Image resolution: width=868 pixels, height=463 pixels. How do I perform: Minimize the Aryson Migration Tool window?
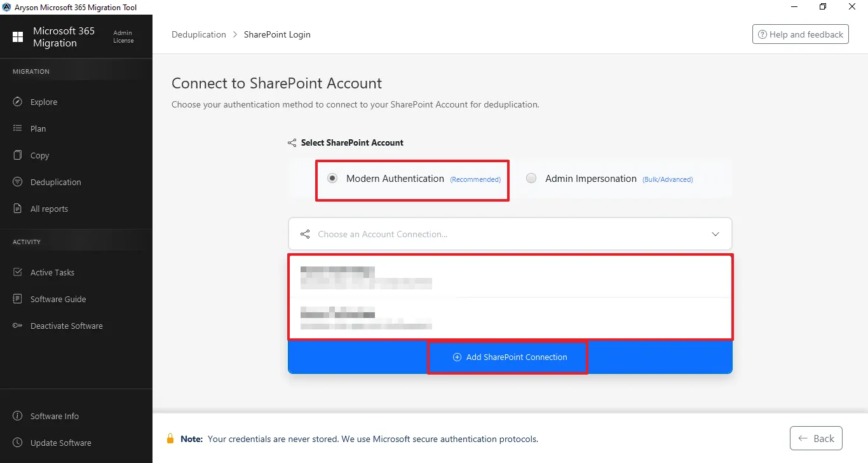[x=794, y=7]
